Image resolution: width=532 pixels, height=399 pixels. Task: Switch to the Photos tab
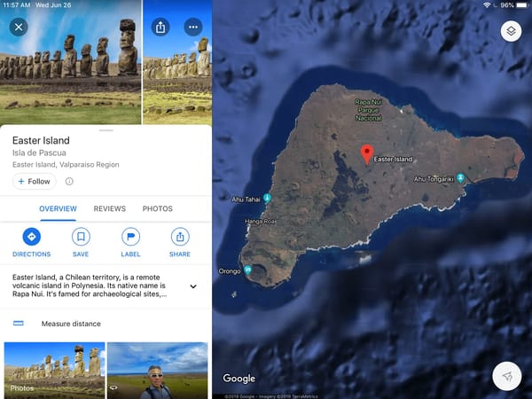coord(158,208)
